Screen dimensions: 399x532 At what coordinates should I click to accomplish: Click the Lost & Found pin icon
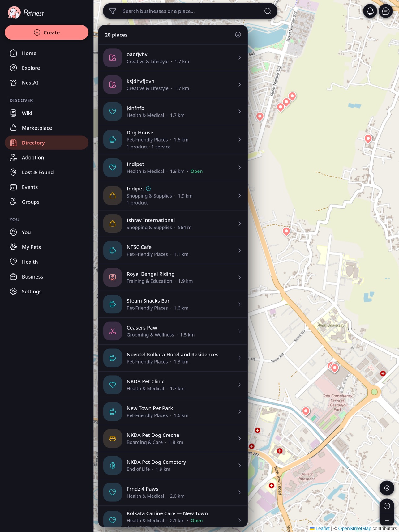(x=13, y=172)
